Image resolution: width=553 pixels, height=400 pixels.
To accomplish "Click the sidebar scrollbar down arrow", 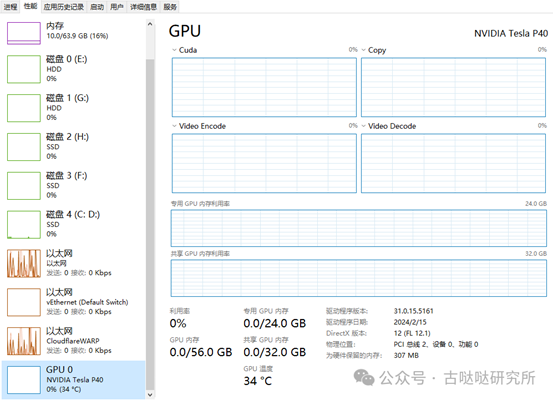I will pyautogui.click(x=150, y=395).
